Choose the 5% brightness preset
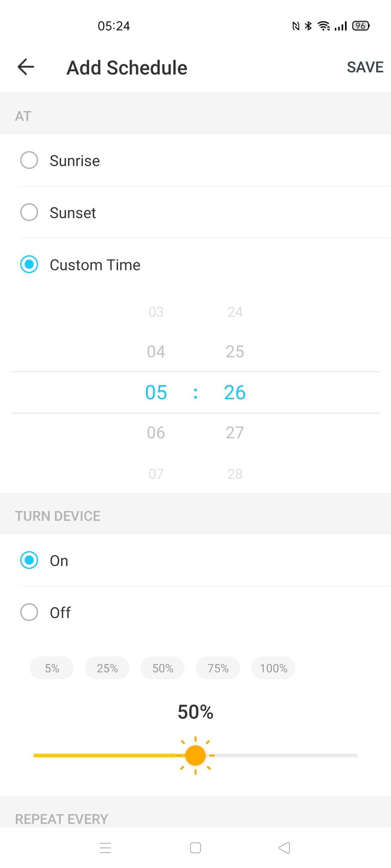Screen dimensions: 391x868 tap(52, 668)
